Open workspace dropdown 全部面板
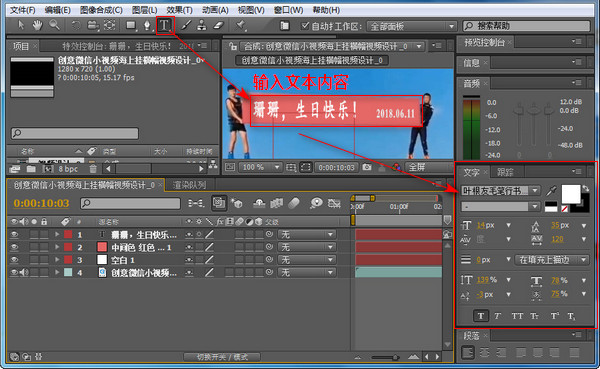 tap(411, 26)
